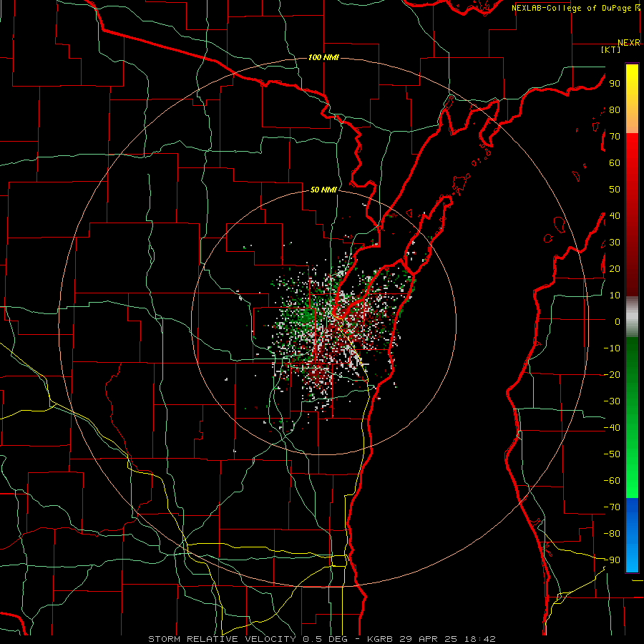The width and height of the screenshot is (644, 644).
Task: Click the gray-white band near 0 knots
Action: (x=632, y=317)
